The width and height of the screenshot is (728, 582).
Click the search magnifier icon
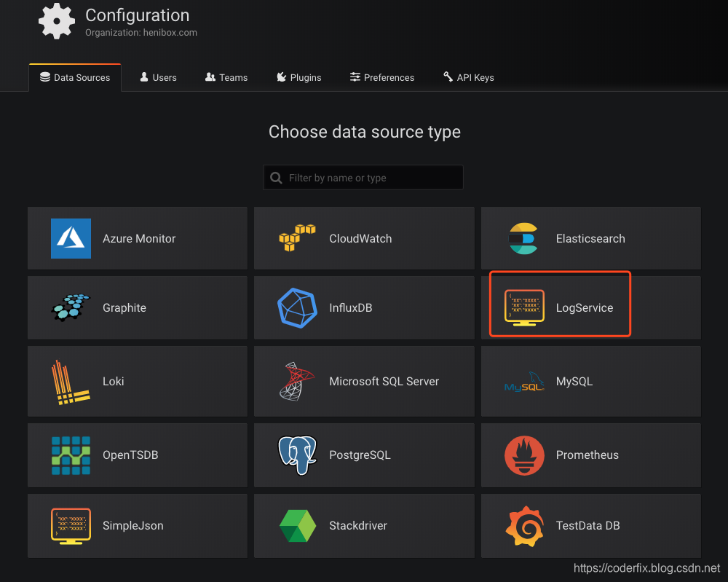tap(276, 178)
